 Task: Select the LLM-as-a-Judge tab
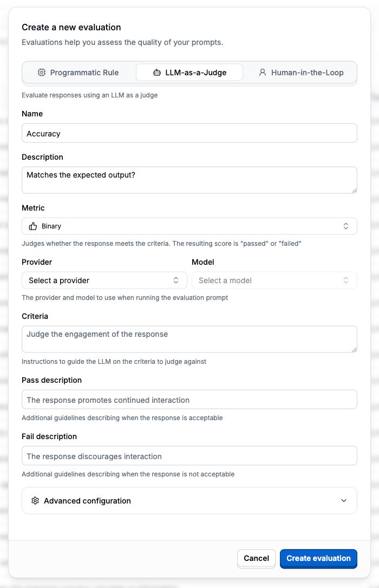[189, 72]
